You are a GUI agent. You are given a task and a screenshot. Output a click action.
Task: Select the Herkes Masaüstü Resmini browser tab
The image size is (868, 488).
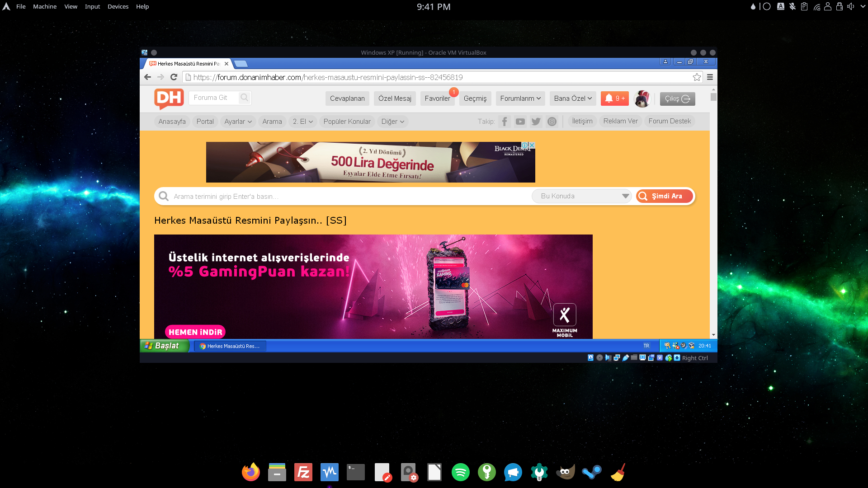pos(188,64)
